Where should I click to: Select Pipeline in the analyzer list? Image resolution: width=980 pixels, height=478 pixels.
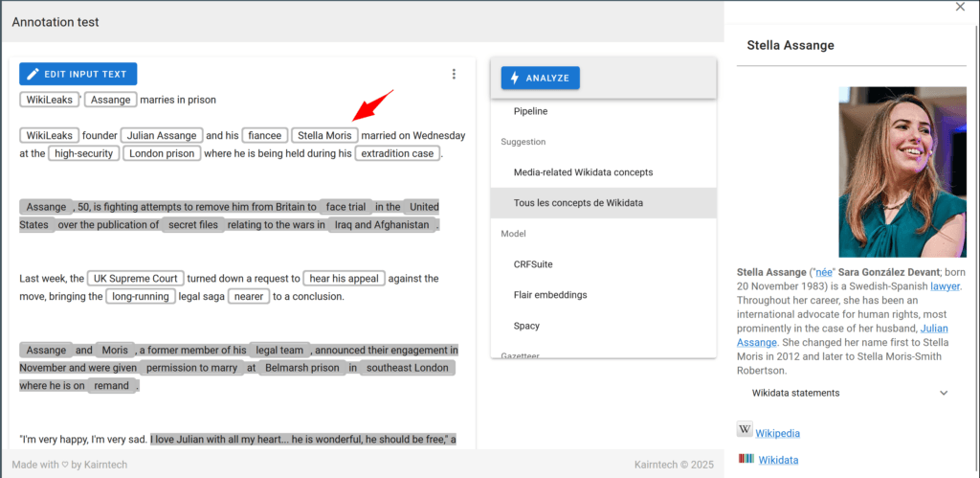[x=603, y=111]
